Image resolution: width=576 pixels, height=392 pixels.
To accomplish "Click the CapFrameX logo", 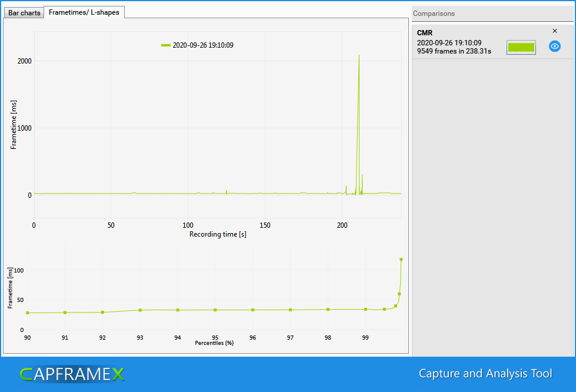I will coord(72,374).
